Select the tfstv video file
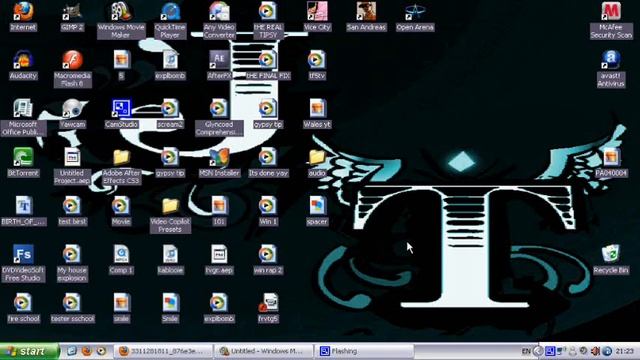 (x=317, y=65)
